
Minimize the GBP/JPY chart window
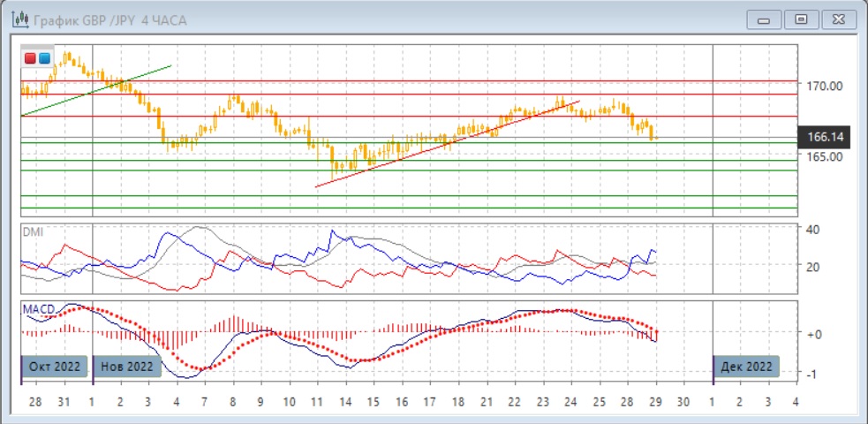click(x=765, y=19)
